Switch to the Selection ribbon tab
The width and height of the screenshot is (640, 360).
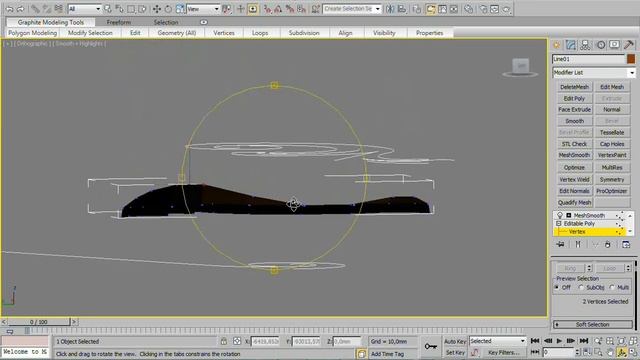[x=166, y=22]
